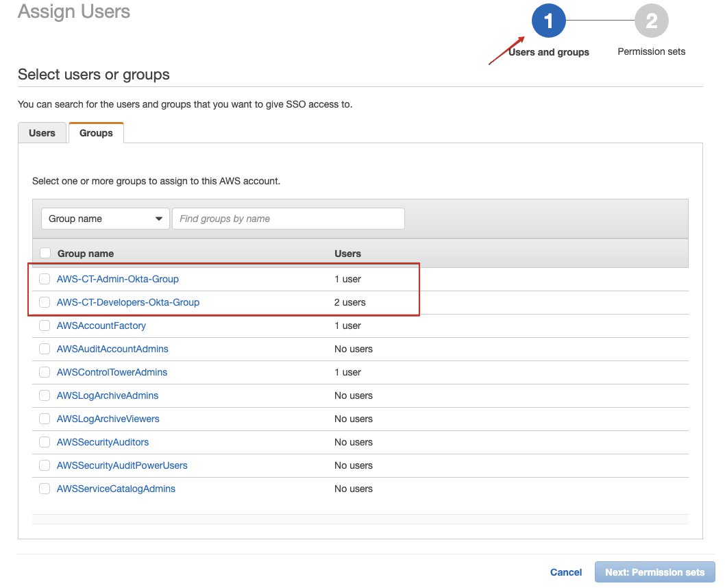Click the '2 users' count cell
Image resolution: width=725 pixels, height=588 pixels.
point(350,302)
